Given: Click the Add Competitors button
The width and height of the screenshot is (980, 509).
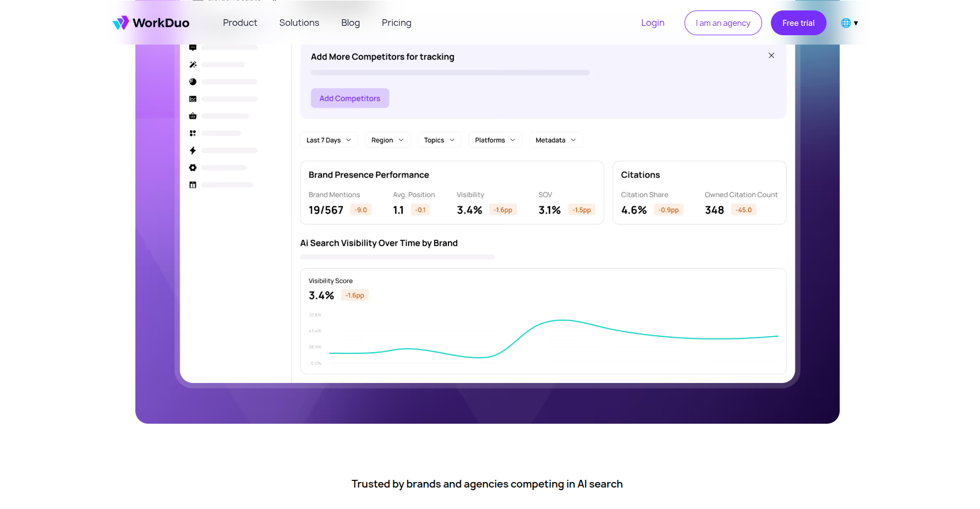Looking at the screenshot, I should click(350, 98).
